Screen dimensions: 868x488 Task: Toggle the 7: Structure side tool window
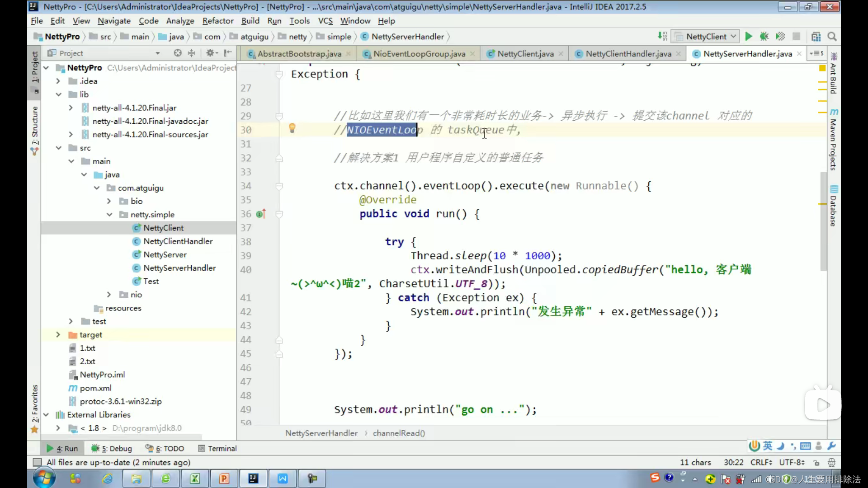tap(34, 131)
